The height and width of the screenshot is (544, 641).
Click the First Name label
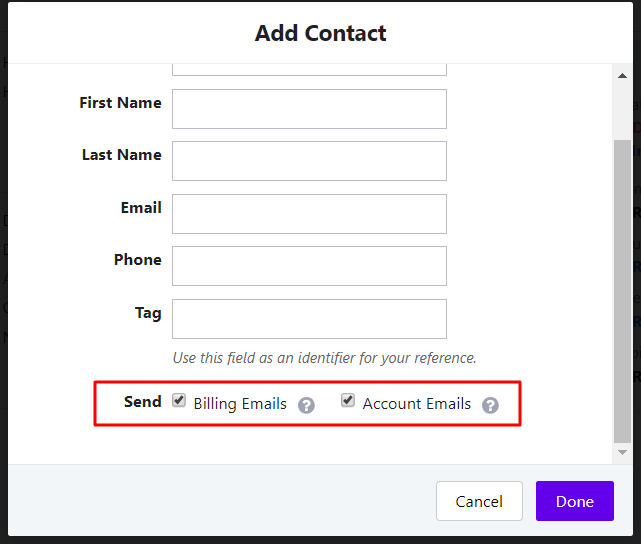pos(121,103)
